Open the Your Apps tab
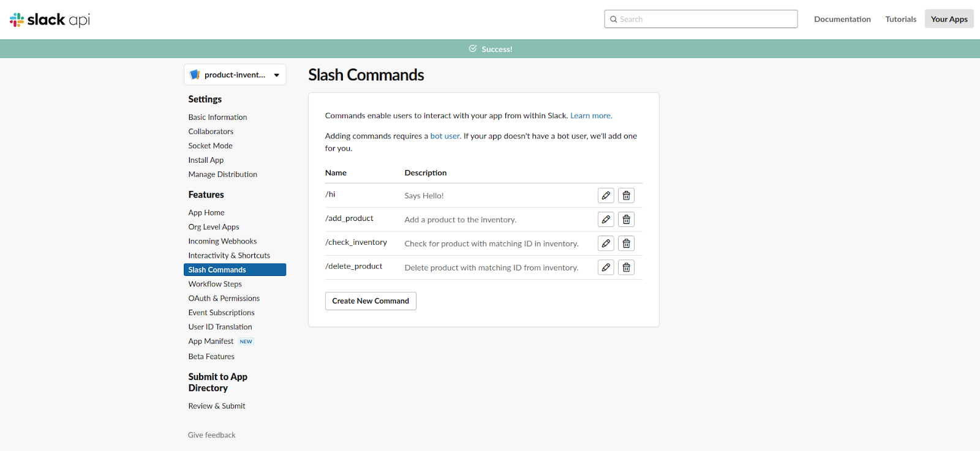The height and width of the screenshot is (451, 980). [949, 19]
